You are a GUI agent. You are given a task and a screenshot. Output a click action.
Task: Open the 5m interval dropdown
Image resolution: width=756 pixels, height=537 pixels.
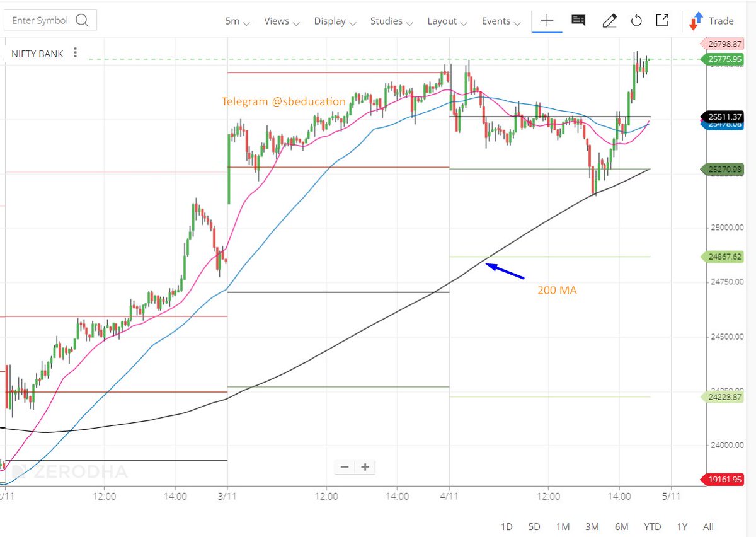click(238, 21)
